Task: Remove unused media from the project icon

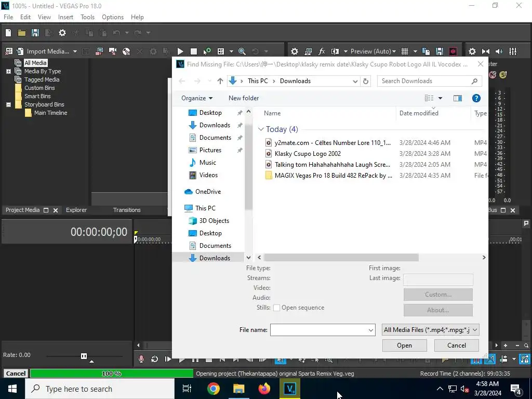Action: (9, 51)
